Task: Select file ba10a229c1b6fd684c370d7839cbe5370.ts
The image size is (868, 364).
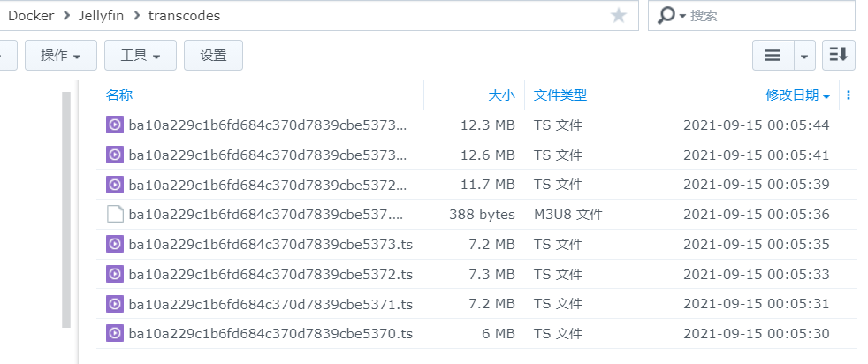Action: pyautogui.click(x=270, y=334)
